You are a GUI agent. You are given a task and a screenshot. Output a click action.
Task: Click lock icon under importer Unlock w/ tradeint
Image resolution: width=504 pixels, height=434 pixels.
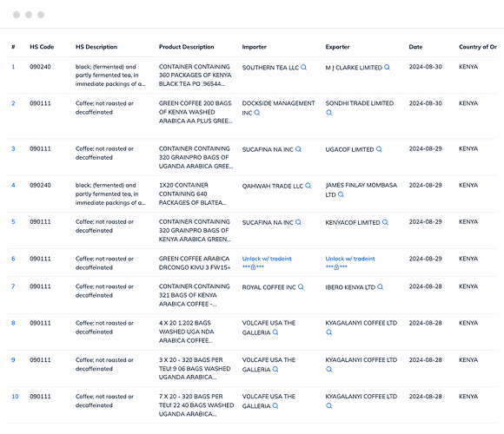coord(253,267)
